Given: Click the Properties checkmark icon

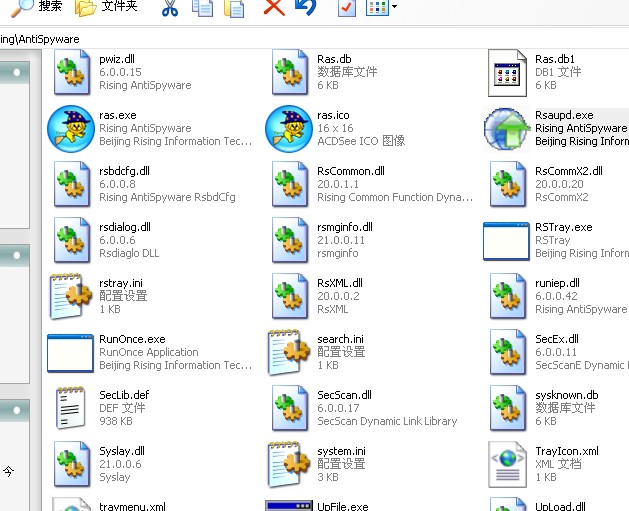Looking at the screenshot, I should coord(347,8).
